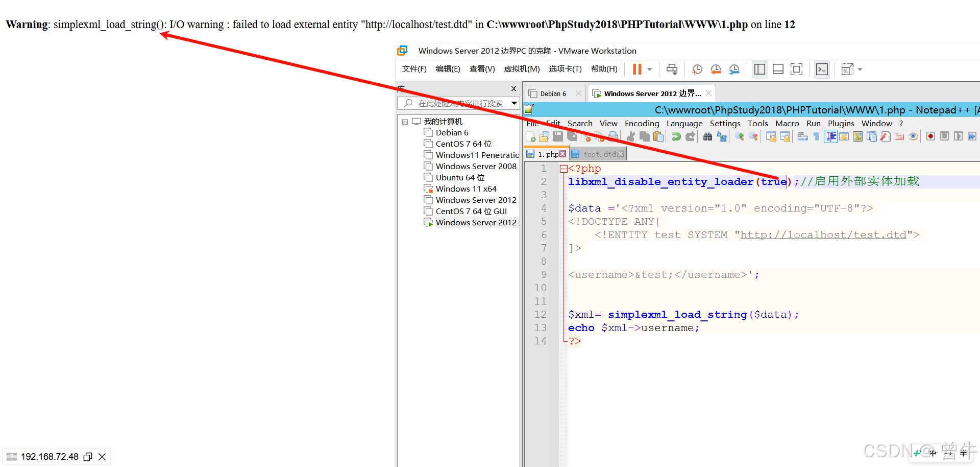Toggle VMware thumbnail bar icon
Screen dimensions: 980x467
(x=778, y=69)
